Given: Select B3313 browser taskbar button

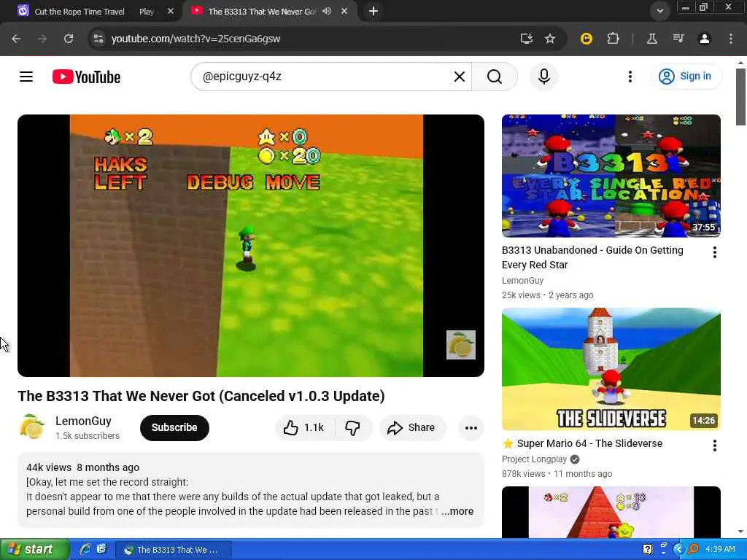Looking at the screenshot, I should [x=174, y=550].
